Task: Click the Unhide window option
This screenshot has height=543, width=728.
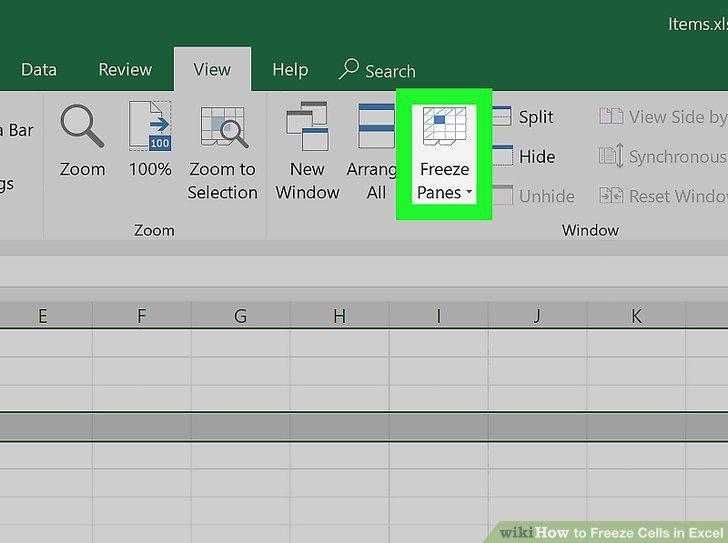Action: pyautogui.click(x=533, y=196)
